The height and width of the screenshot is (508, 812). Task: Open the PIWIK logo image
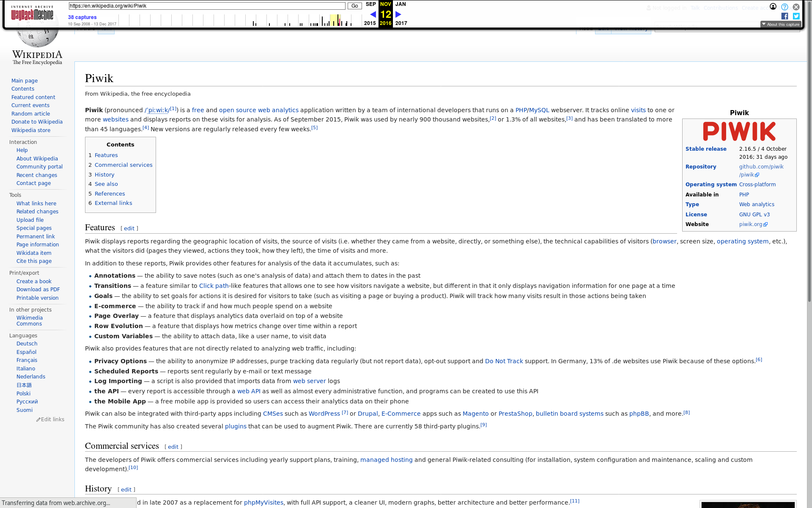point(739,131)
